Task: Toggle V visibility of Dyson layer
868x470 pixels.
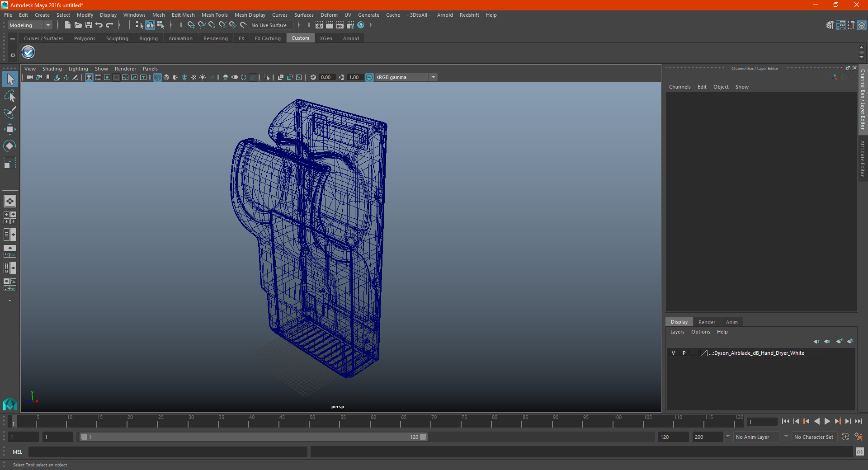Action: [x=674, y=353]
